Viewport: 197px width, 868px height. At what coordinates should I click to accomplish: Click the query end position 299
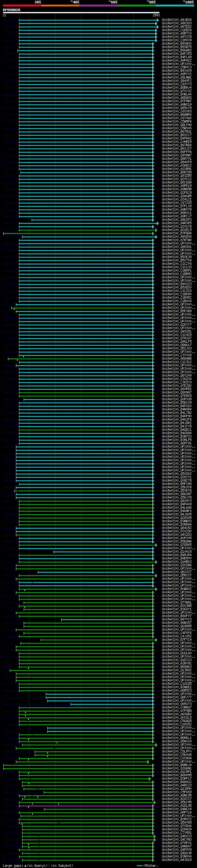click(x=155, y=15)
